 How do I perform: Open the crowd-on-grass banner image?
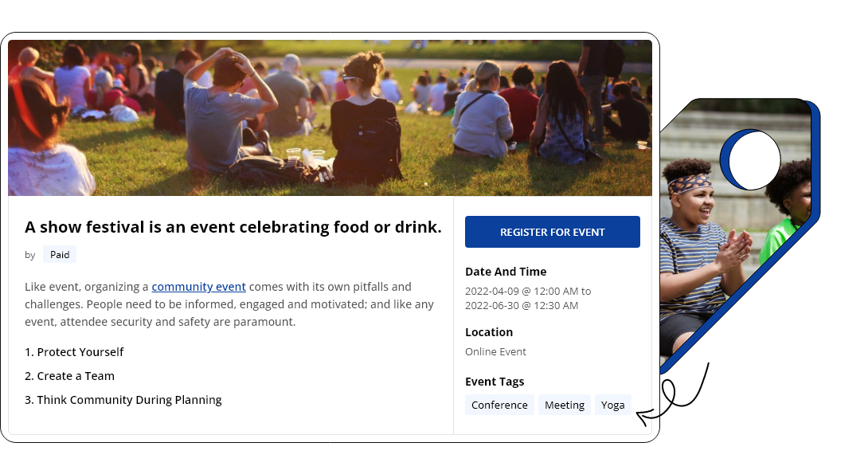330,118
